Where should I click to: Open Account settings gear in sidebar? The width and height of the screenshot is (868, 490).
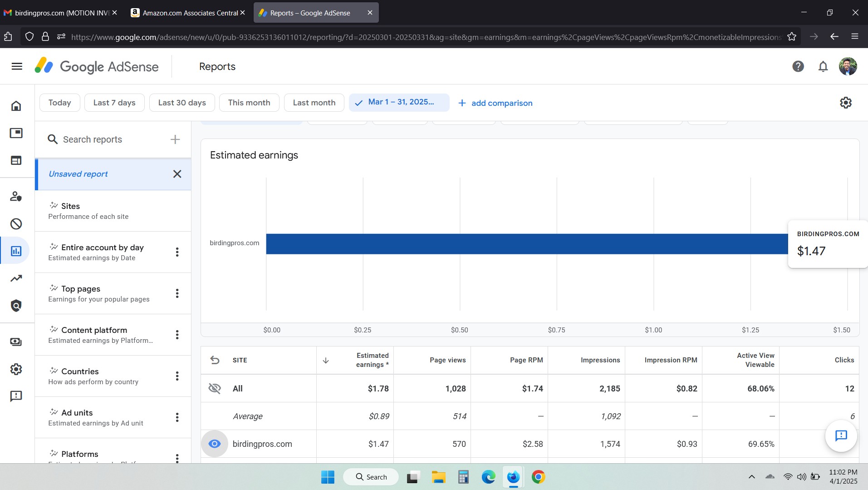coord(16,369)
